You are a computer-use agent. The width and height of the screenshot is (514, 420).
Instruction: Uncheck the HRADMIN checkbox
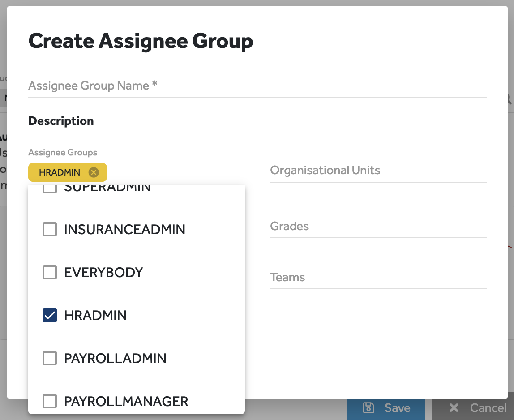(x=50, y=315)
